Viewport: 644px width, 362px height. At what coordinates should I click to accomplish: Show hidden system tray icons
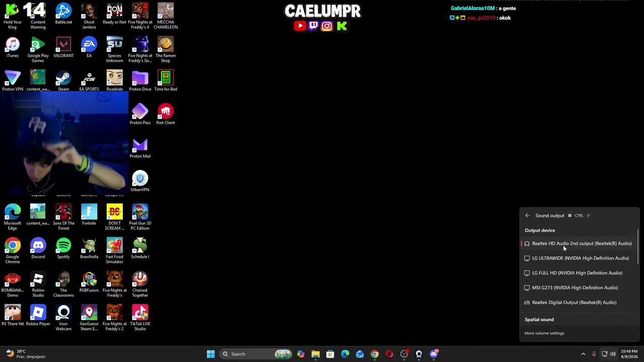[x=583, y=354]
